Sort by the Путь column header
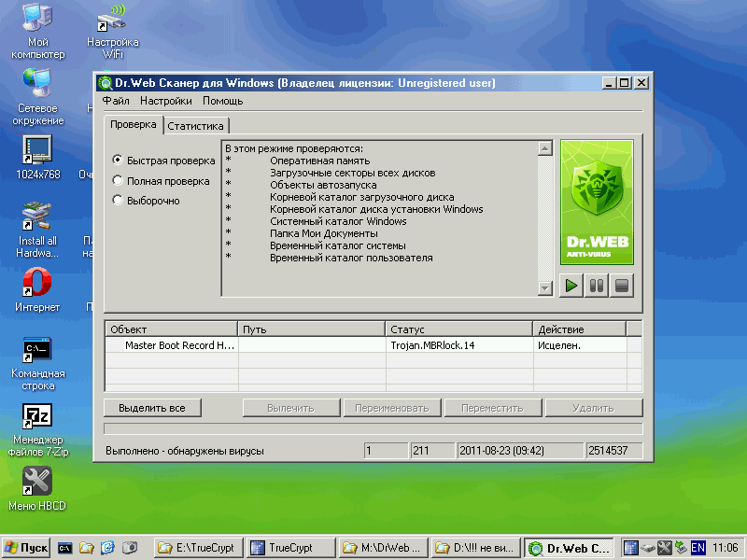Screen dimensions: 747x560 [x=311, y=329]
